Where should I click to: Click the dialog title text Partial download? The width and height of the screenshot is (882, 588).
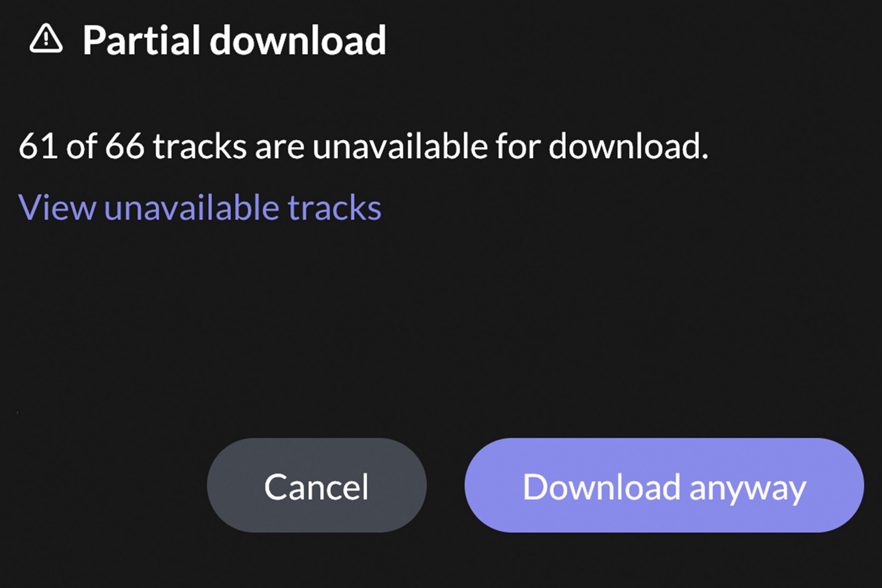(x=234, y=41)
